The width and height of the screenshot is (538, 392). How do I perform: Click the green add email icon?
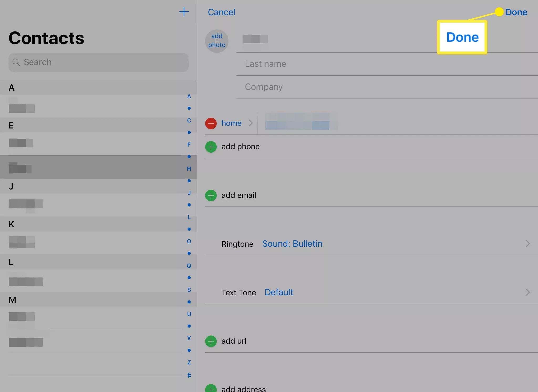(x=211, y=195)
